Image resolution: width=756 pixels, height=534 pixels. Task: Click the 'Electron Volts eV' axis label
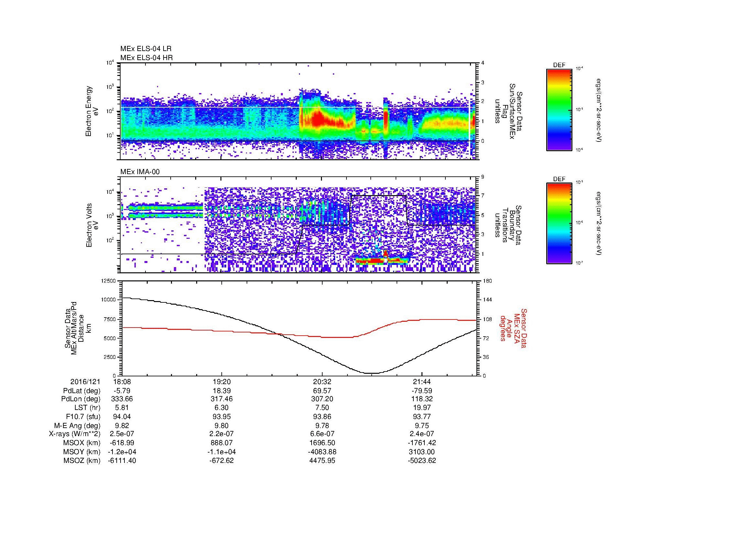click(92, 225)
